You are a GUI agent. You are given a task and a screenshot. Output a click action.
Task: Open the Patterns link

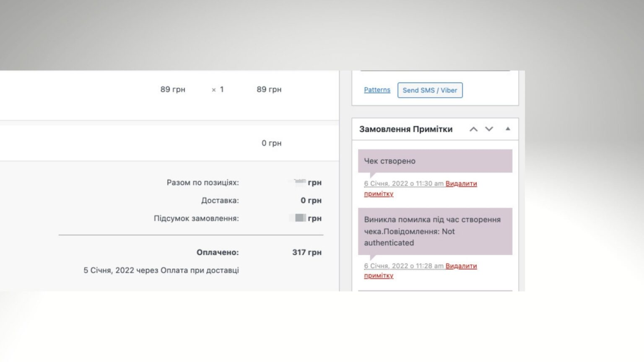click(x=377, y=90)
